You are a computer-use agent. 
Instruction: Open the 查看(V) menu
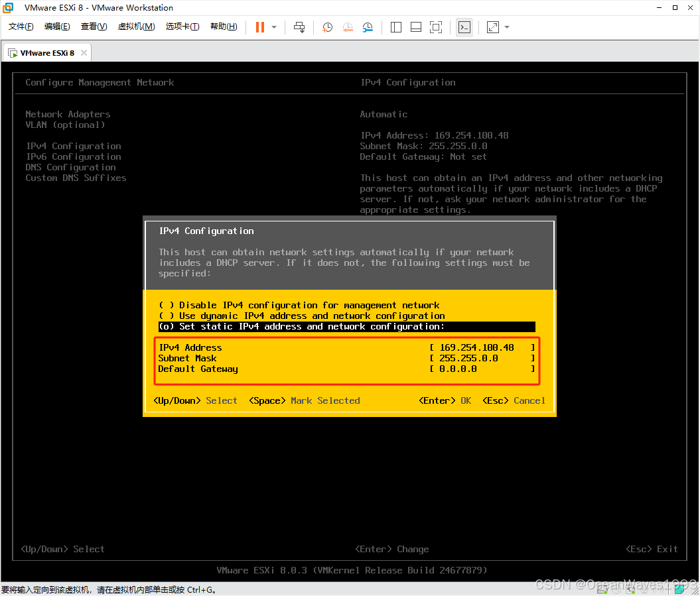(x=94, y=27)
